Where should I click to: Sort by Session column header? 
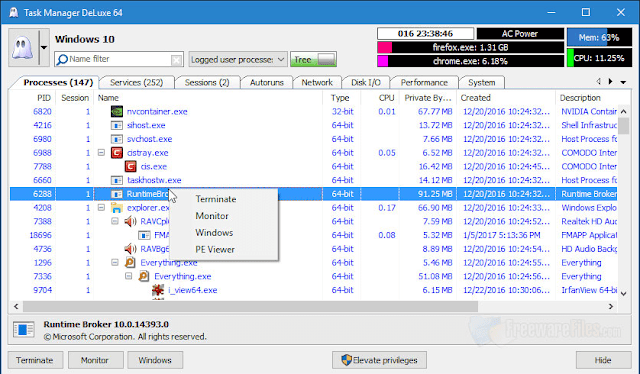(75, 98)
